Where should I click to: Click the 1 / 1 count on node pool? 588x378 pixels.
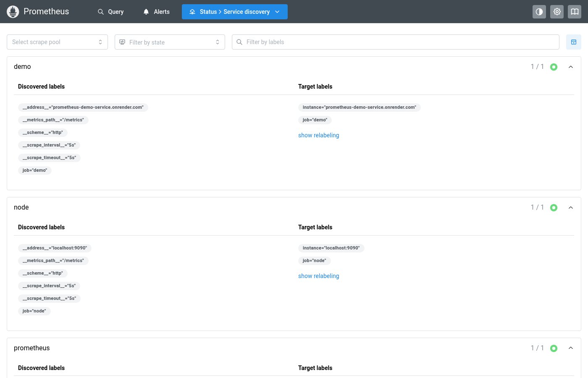pyautogui.click(x=537, y=207)
